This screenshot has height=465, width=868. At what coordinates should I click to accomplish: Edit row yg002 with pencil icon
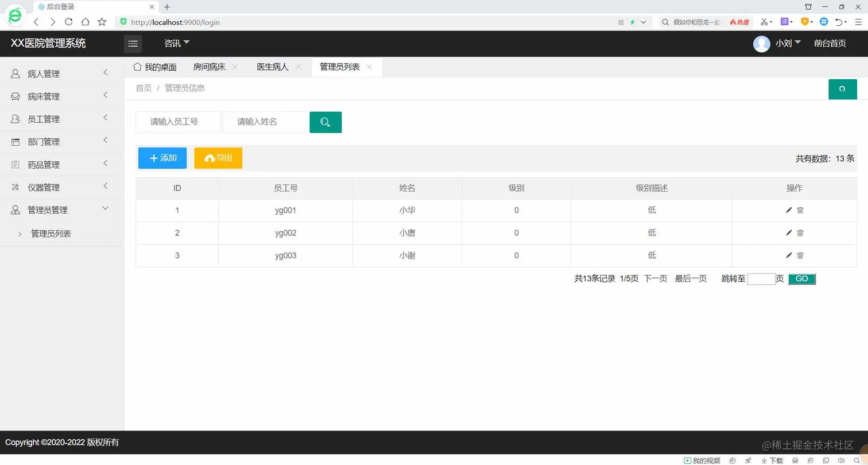tap(789, 232)
